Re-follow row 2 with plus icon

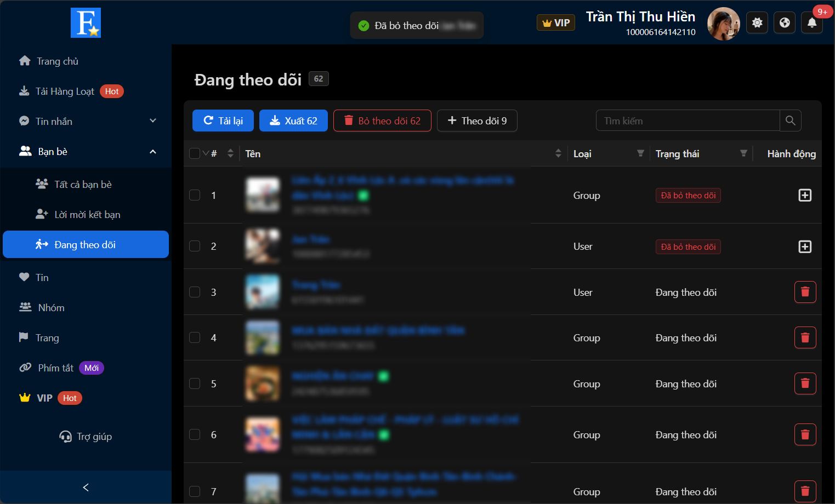pos(805,247)
